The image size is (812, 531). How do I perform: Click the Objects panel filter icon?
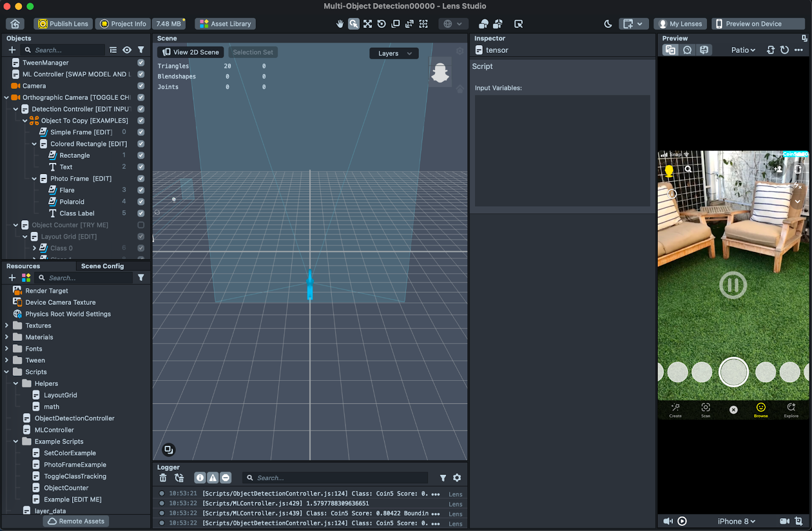[141, 50]
